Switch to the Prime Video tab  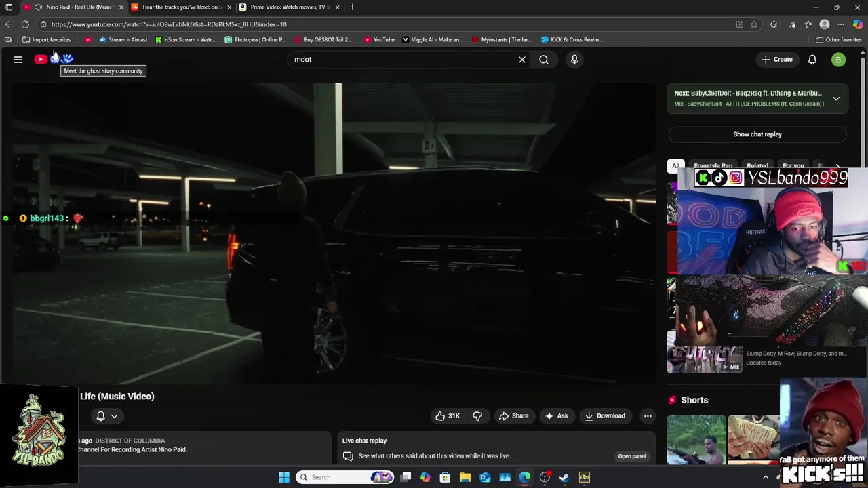point(290,7)
